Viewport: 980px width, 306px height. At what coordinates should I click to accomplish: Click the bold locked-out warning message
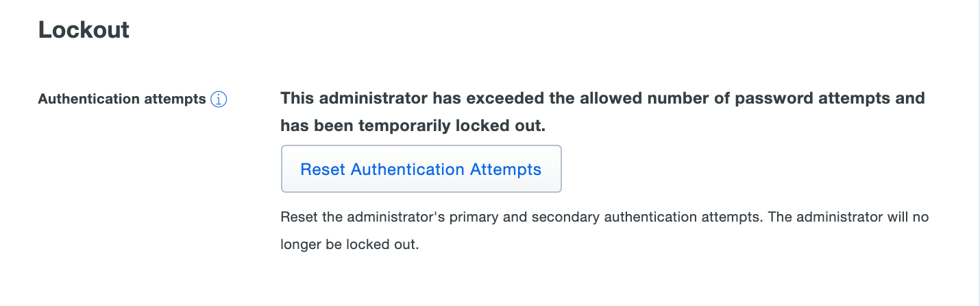(602, 98)
